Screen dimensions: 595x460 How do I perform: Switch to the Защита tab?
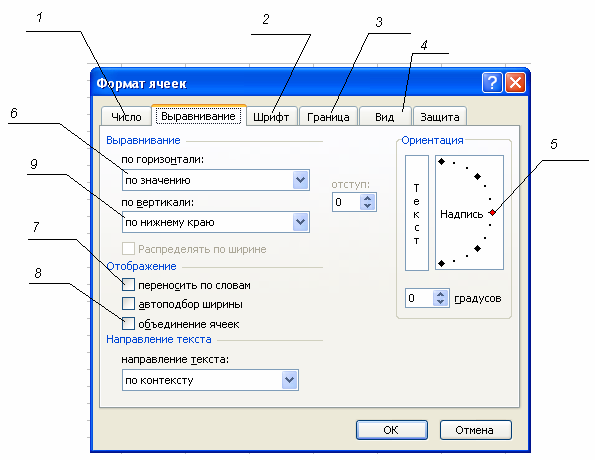pos(440,117)
